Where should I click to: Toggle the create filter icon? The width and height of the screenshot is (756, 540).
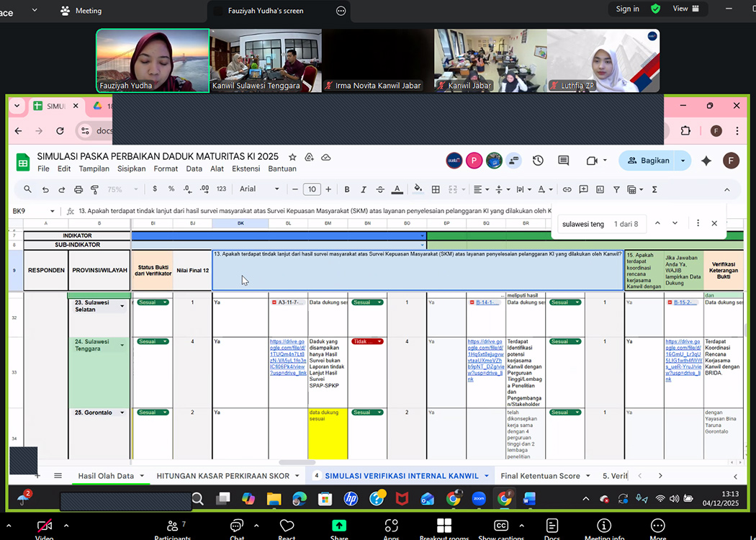click(x=616, y=189)
